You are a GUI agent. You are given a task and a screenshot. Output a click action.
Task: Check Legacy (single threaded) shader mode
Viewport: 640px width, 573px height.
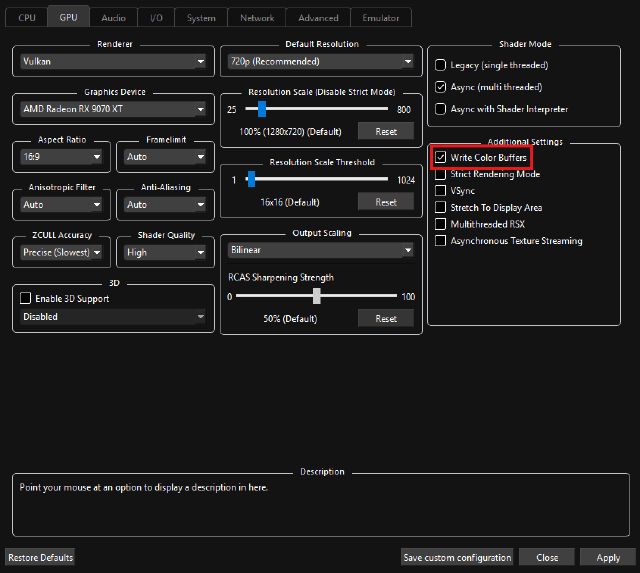(x=441, y=65)
